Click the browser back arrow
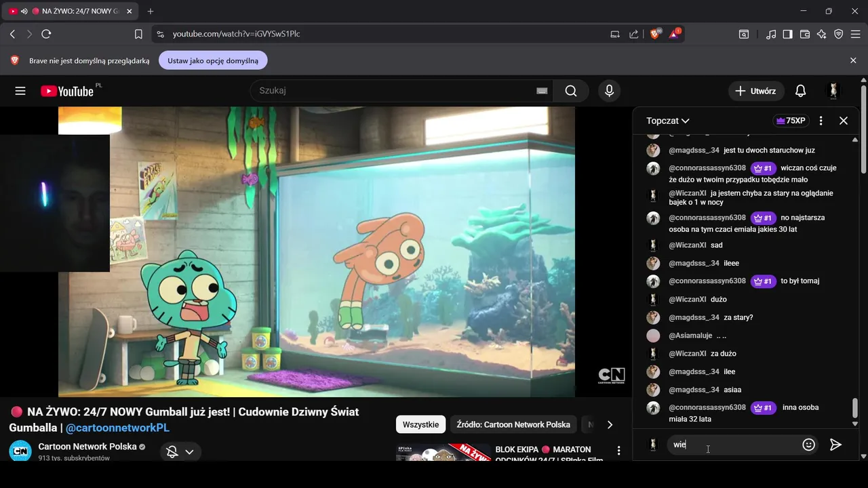 (12, 34)
